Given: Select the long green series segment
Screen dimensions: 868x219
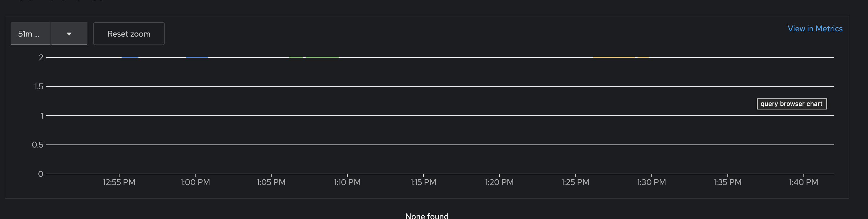Looking at the screenshot, I should tap(322, 57).
